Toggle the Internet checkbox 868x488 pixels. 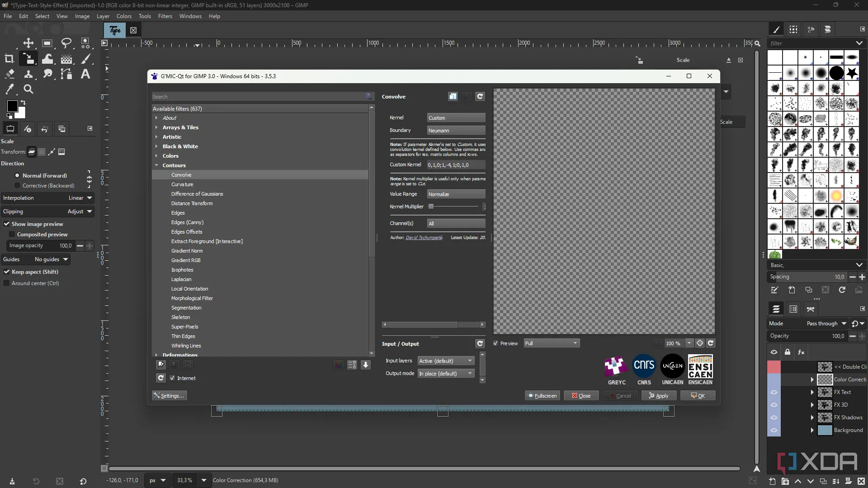point(172,378)
